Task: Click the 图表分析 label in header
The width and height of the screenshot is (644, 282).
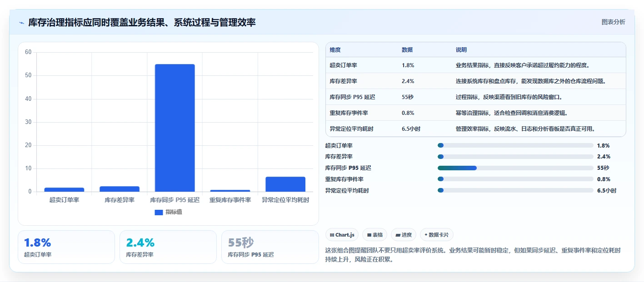Action: click(x=613, y=22)
